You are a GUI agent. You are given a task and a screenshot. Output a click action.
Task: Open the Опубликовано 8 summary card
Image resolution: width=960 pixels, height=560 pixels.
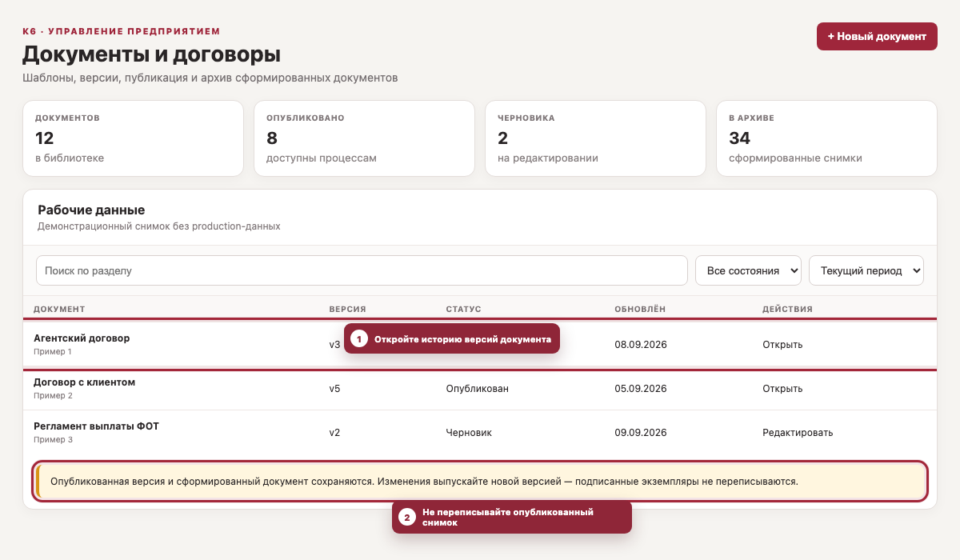364,138
